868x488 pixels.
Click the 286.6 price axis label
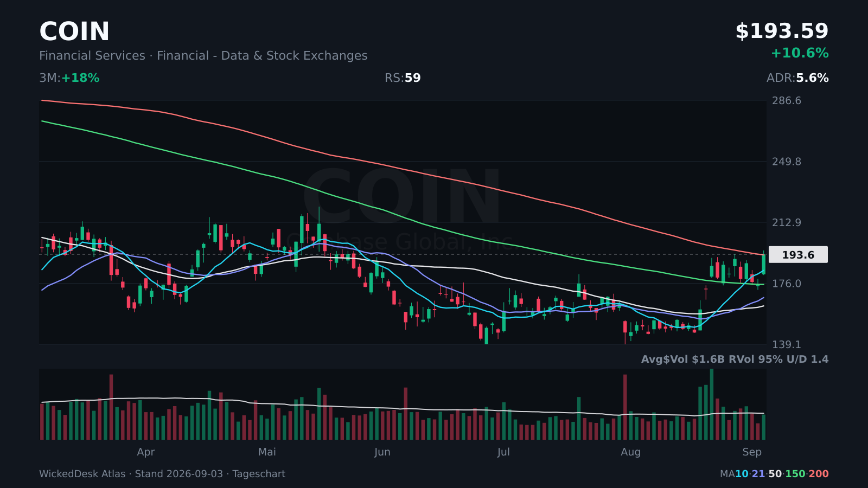(787, 101)
